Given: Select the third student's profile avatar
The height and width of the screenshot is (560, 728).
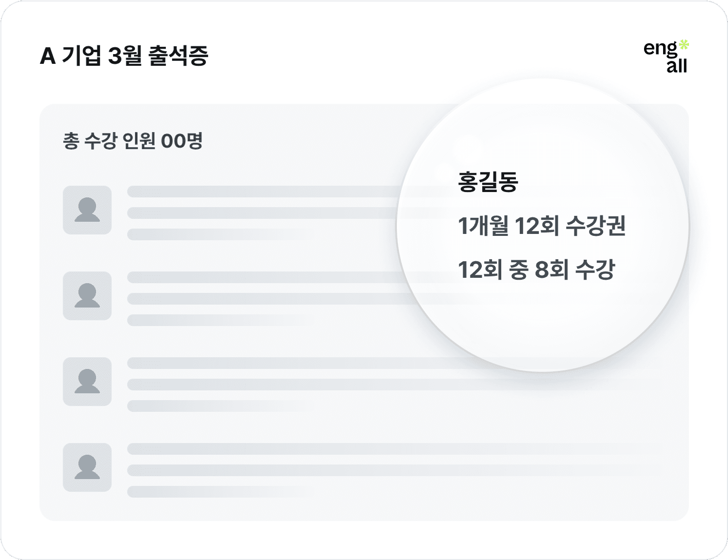Looking at the screenshot, I should point(87,382).
